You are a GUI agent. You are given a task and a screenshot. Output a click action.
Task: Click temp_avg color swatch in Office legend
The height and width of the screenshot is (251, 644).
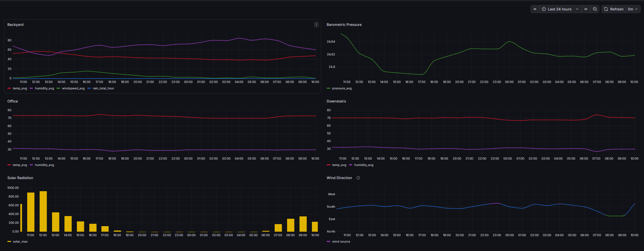(x=9, y=165)
